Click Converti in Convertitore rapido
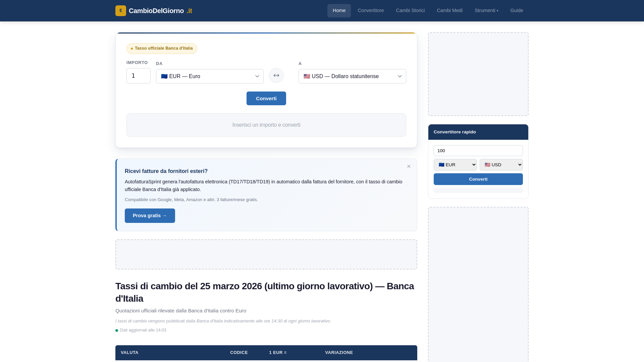This screenshot has height=362, width=644. click(x=478, y=179)
